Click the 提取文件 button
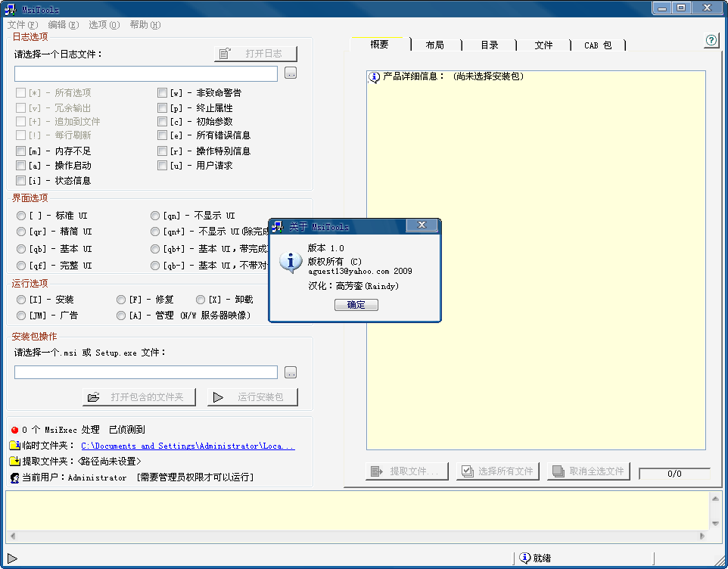This screenshot has width=728, height=569. coord(406,471)
